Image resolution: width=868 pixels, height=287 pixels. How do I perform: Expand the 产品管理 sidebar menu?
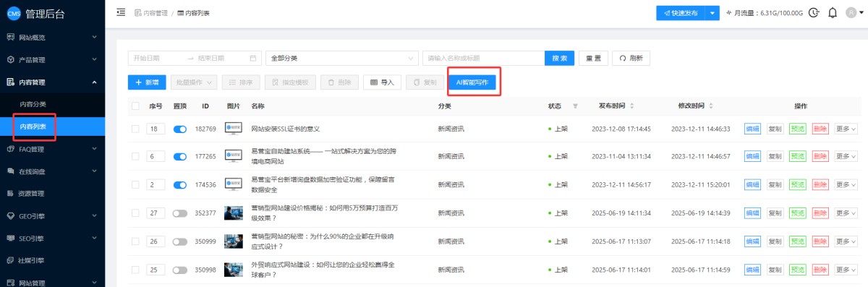[x=52, y=59]
